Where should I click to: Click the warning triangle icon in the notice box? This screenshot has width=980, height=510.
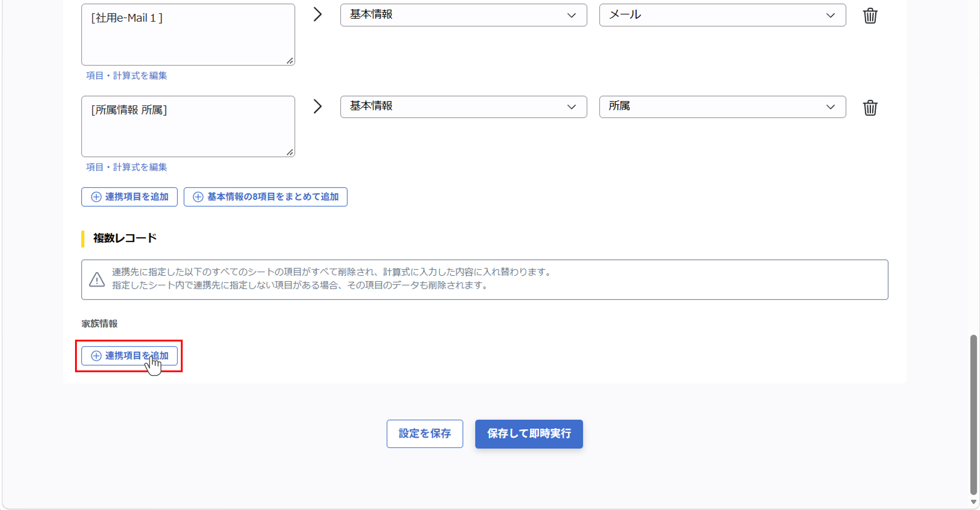pos(97,280)
